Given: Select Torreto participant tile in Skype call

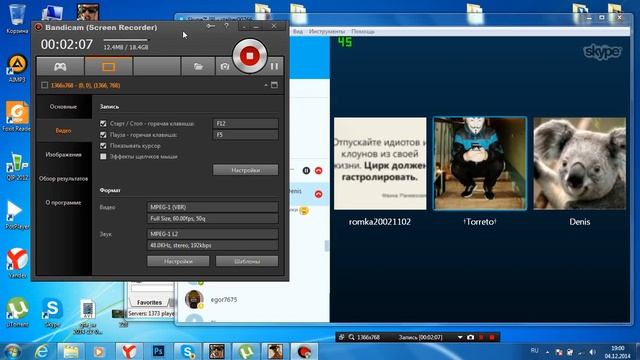Looking at the screenshot, I should 480,164.
